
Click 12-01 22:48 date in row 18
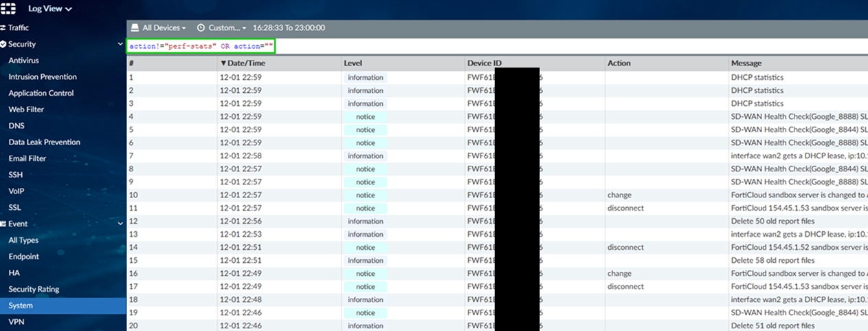[x=241, y=300]
